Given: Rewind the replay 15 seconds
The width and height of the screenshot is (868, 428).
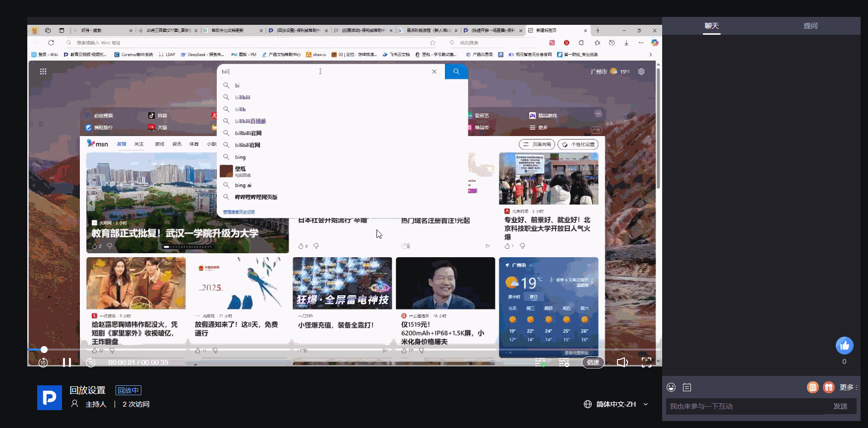Looking at the screenshot, I should tap(43, 362).
